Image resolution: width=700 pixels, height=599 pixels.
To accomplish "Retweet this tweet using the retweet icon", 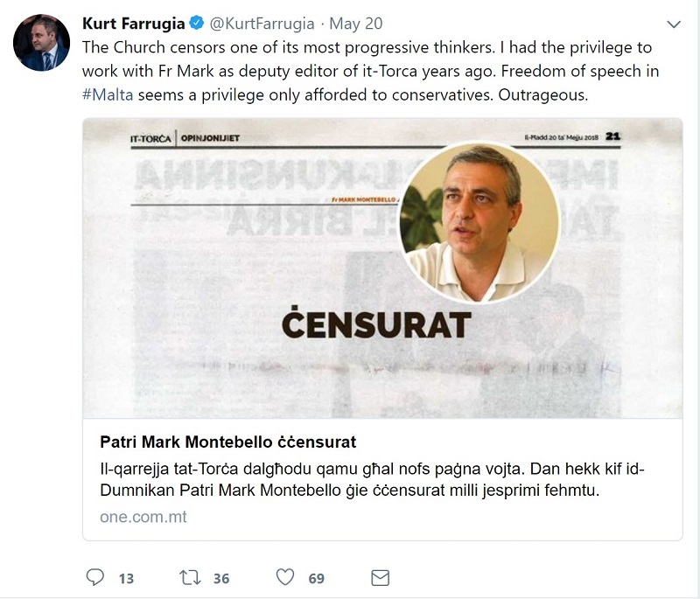I will pos(189,577).
